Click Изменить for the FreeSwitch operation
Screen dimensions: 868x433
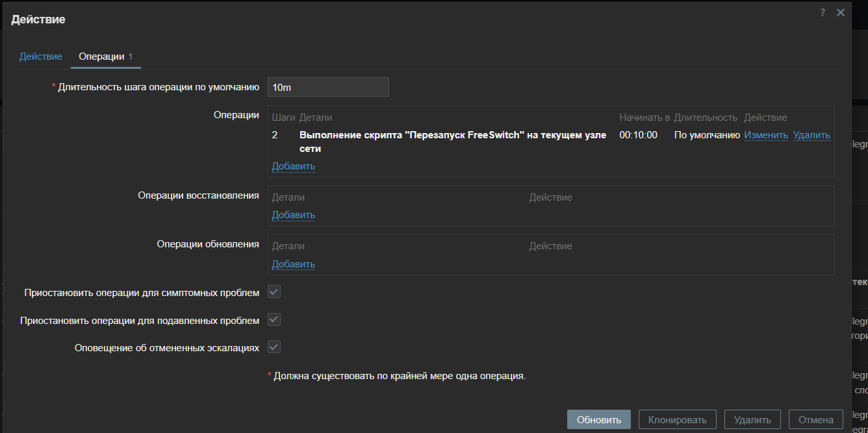coord(765,135)
